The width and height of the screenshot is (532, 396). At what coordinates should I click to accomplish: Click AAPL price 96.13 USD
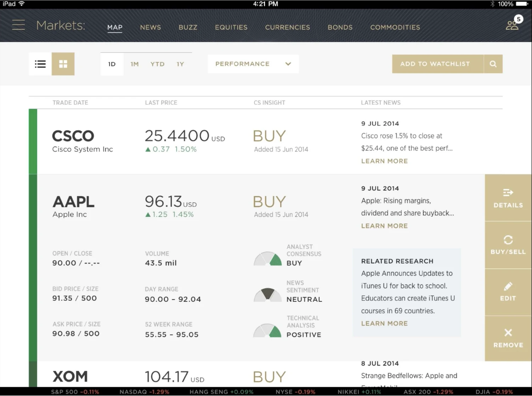(171, 202)
